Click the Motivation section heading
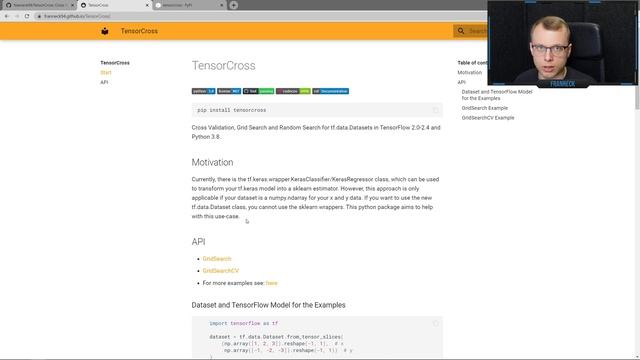 click(x=212, y=162)
